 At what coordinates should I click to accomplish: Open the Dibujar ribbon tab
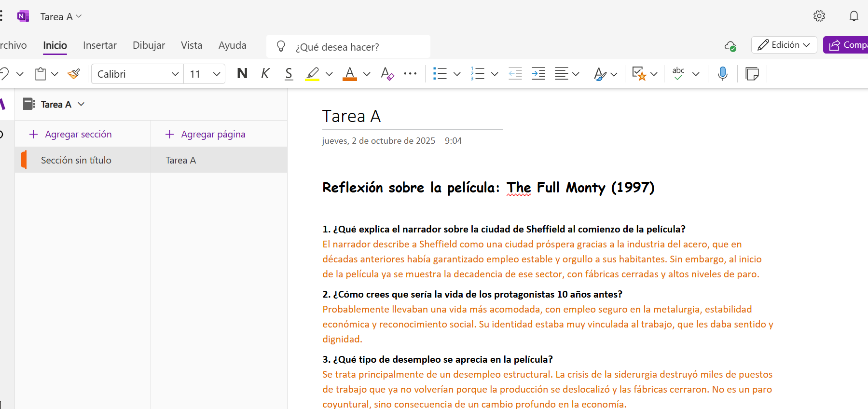[x=149, y=45]
